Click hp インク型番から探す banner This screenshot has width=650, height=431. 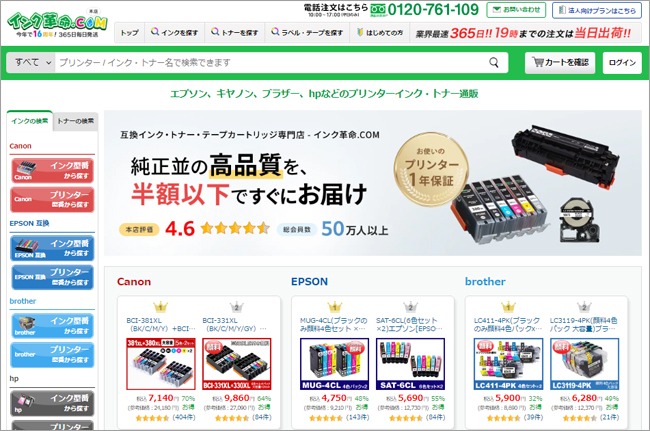tap(52, 403)
